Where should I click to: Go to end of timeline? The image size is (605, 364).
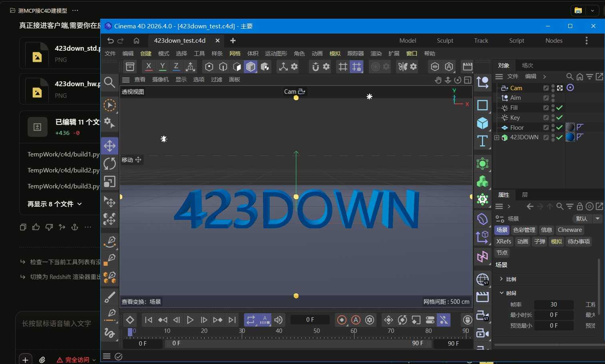click(232, 320)
